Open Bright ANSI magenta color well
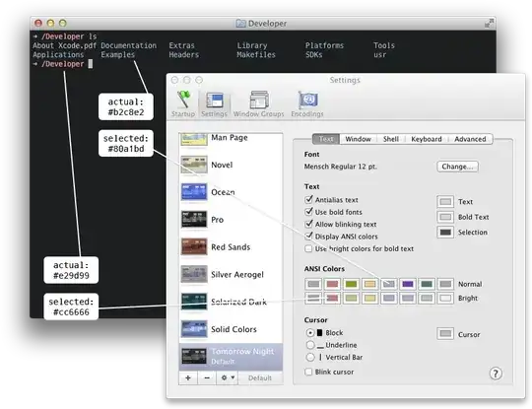Image resolution: width=532 pixels, height=409 pixels. (408, 298)
